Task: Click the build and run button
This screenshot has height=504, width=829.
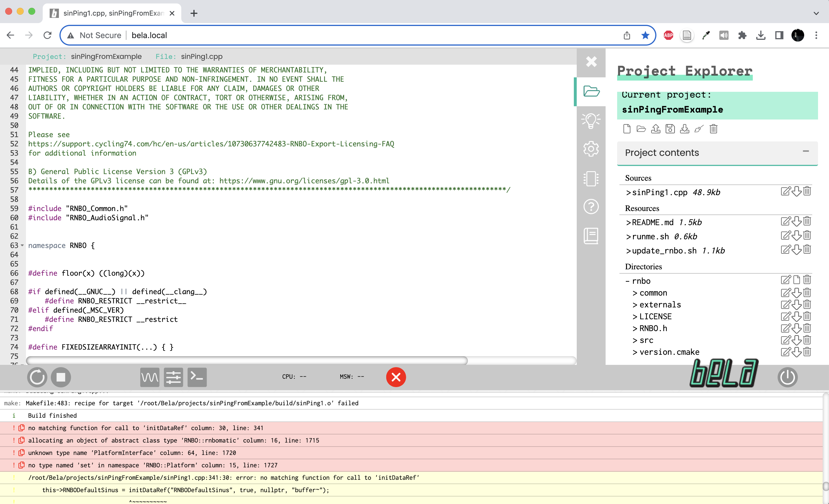Action: pyautogui.click(x=37, y=377)
